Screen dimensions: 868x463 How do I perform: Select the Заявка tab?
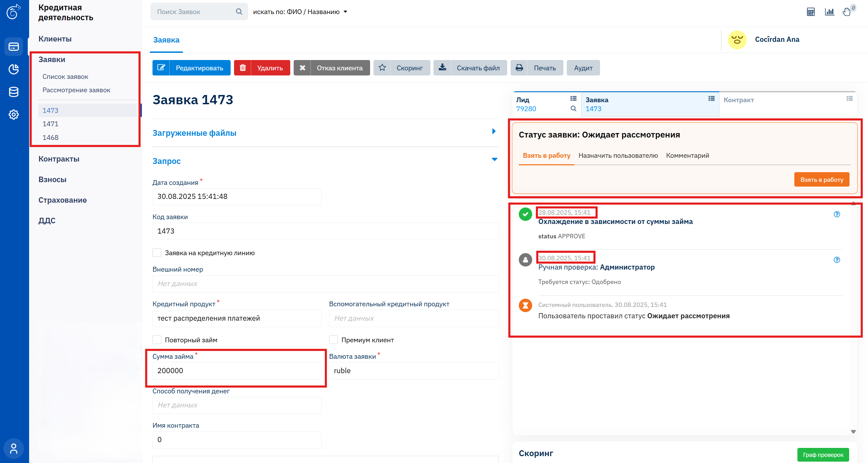(x=166, y=40)
